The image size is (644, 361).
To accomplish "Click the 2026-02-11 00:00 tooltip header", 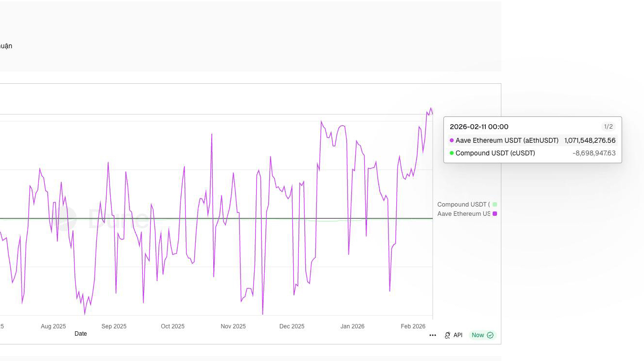I will coord(479,127).
